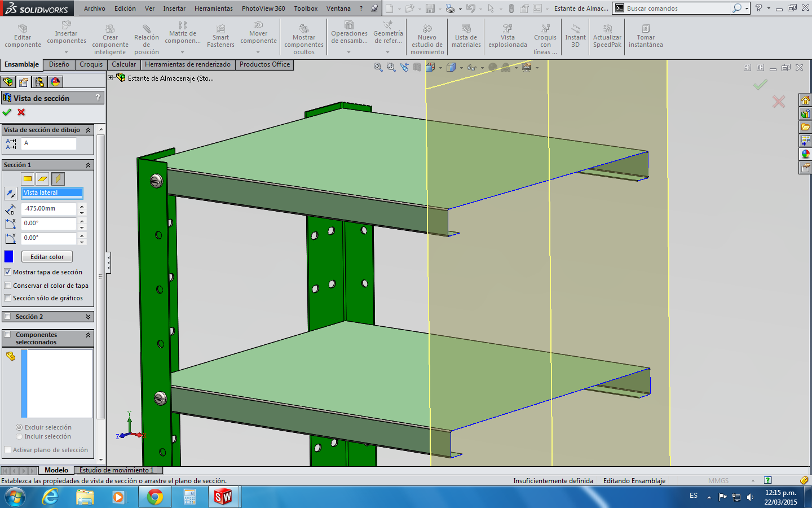This screenshot has height=508, width=812.
Task: Open Smart Fasteners tool
Action: [x=220, y=29]
